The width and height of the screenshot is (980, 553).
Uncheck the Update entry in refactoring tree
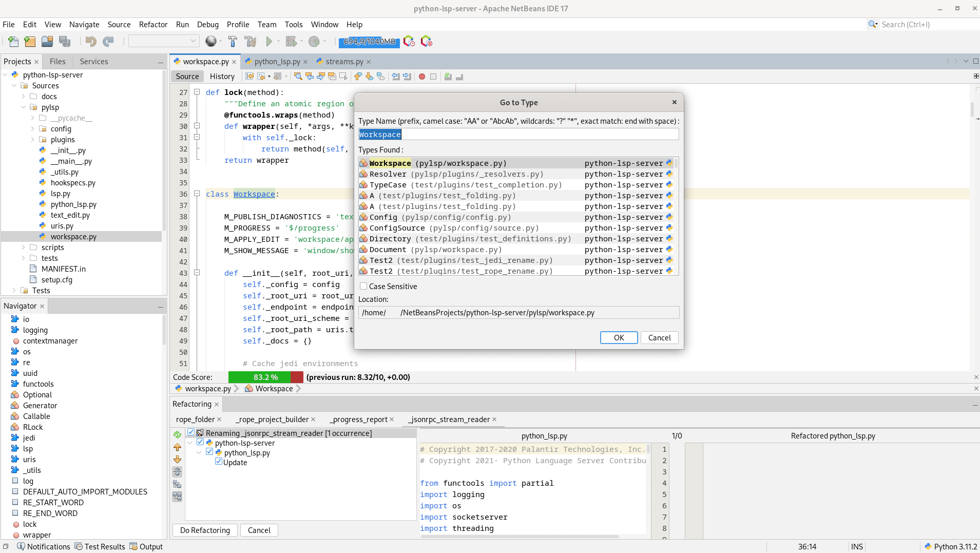218,462
